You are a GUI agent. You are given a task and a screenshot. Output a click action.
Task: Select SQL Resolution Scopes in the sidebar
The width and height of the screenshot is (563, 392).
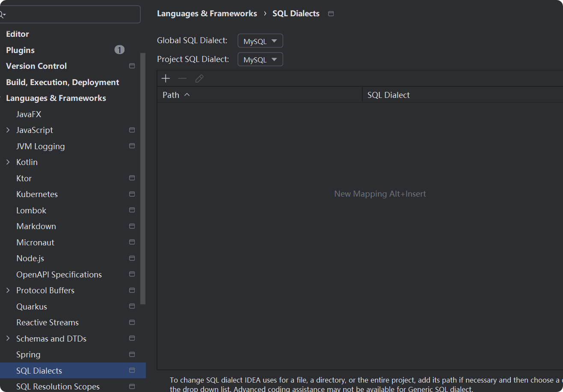coord(57,386)
